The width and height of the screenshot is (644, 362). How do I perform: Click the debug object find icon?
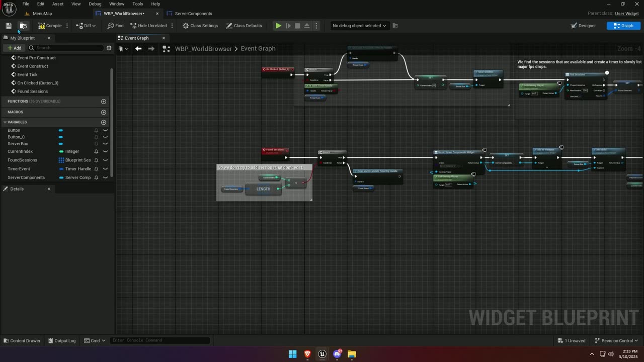click(395, 26)
